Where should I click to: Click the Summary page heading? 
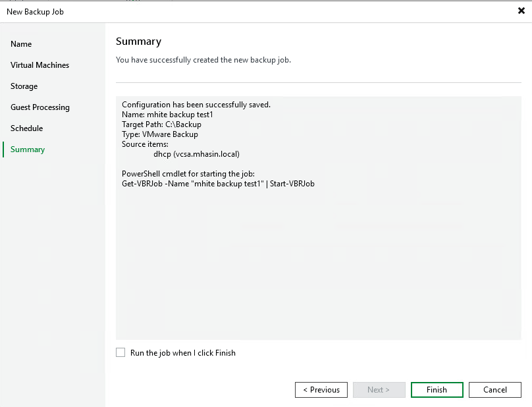coord(139,41)
